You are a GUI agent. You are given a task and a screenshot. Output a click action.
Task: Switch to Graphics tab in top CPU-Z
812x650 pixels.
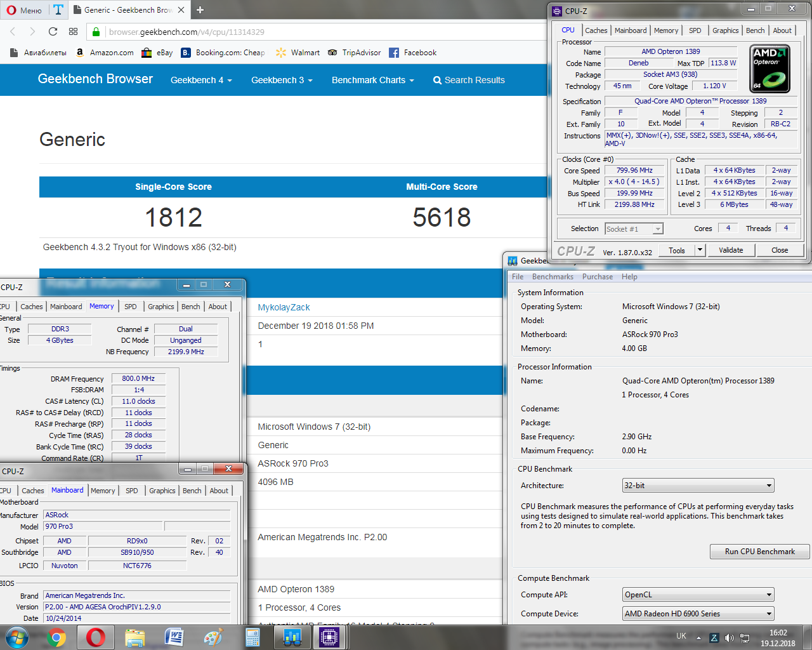pos(725,30)
